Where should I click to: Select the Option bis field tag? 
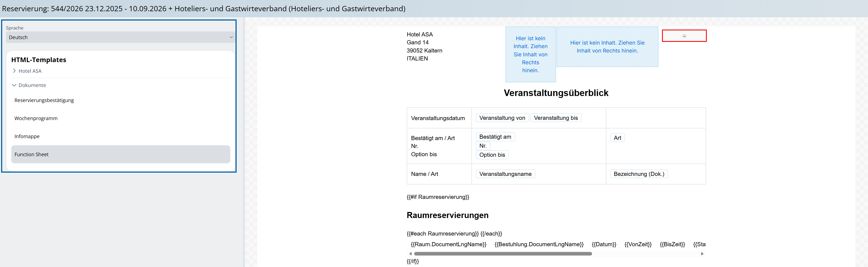[492, 155]
